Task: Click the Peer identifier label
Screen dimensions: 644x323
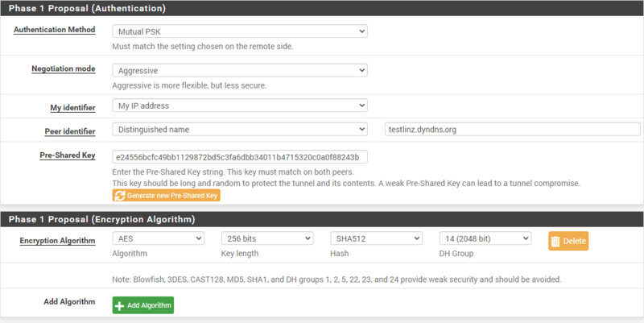Action: [x=70, y=131]
